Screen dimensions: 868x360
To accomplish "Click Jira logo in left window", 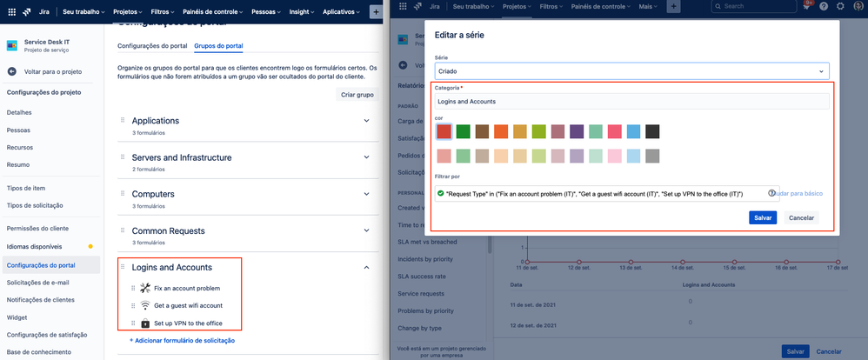I will click(27, 11).
